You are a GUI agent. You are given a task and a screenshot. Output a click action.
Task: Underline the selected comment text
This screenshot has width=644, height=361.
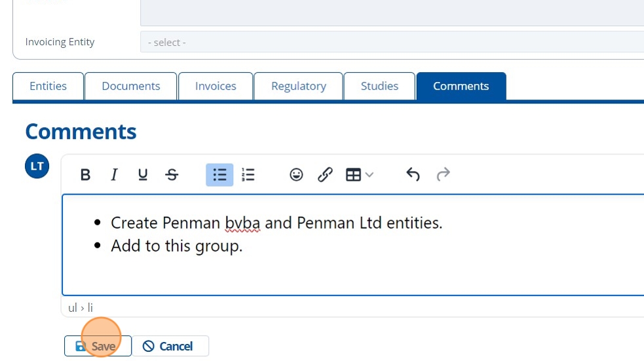click(x=143, y=175)
